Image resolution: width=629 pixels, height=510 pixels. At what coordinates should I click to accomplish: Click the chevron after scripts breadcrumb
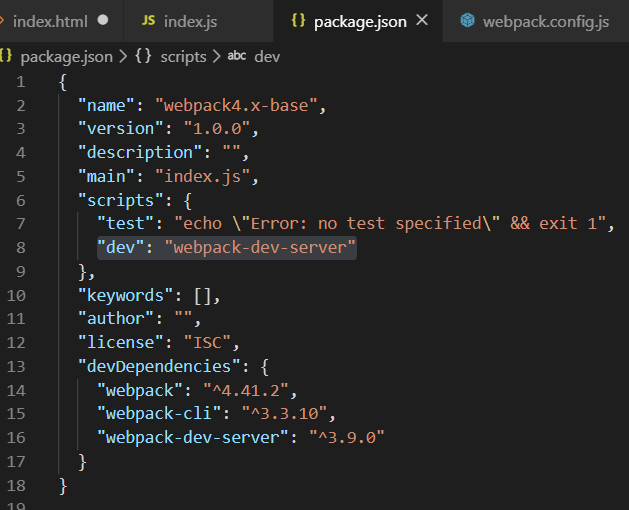pos(217,57)
